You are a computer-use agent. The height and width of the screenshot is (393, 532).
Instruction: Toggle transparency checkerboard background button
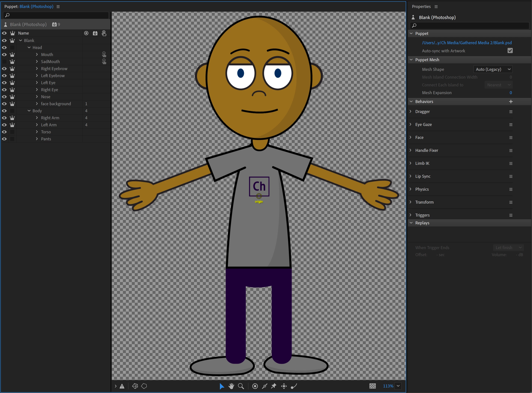click(372, 386)
